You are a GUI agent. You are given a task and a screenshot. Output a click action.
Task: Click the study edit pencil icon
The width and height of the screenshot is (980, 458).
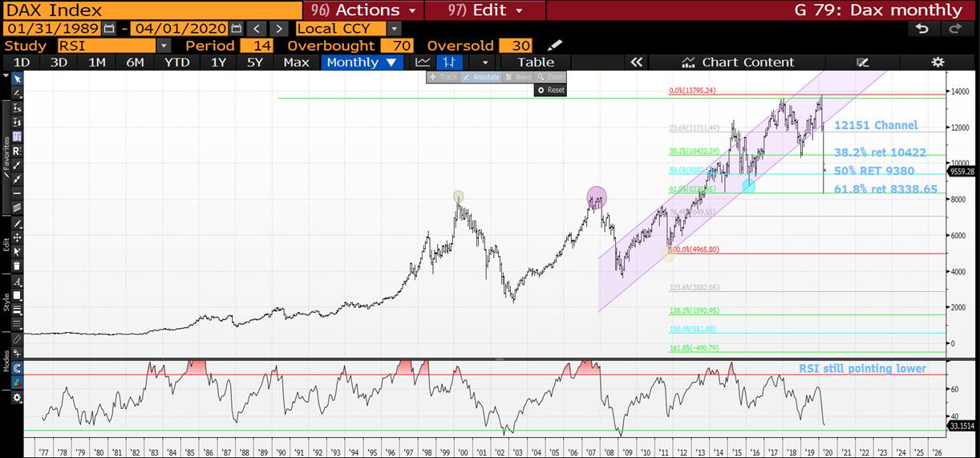coord(555,46)
